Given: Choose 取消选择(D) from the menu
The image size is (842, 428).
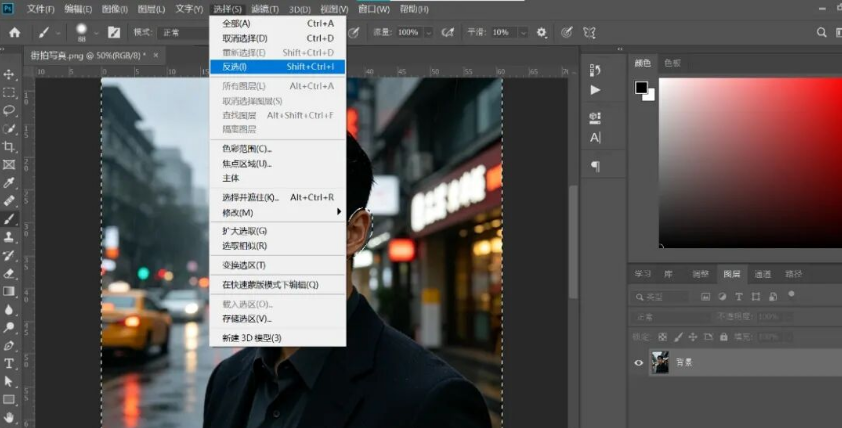Looking at the screenshot, I should (278, 38).
